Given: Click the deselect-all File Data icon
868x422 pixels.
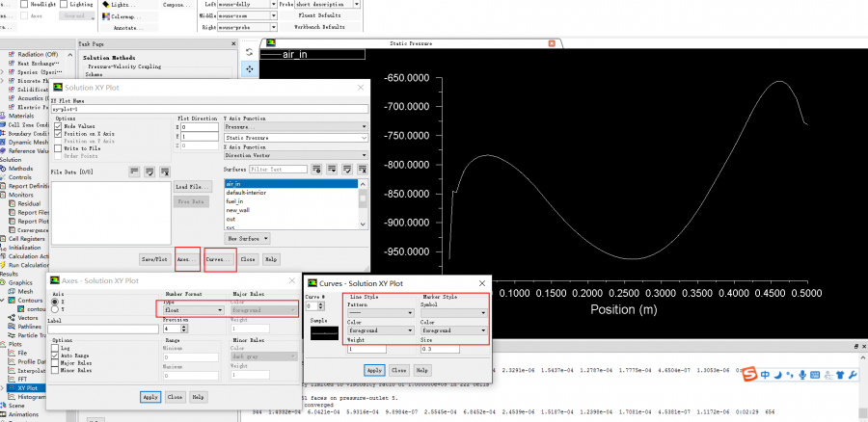Looking at the screenshot, I should [x=166, y=171].
